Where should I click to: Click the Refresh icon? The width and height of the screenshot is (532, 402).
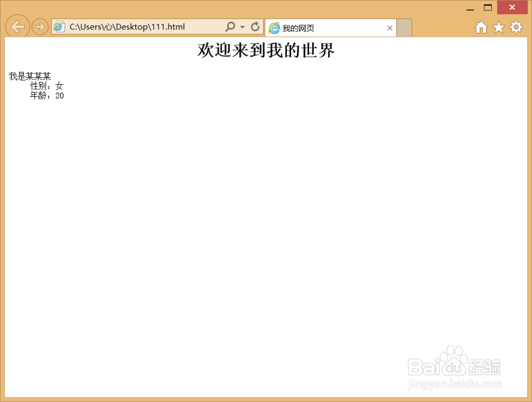[255, 27]
